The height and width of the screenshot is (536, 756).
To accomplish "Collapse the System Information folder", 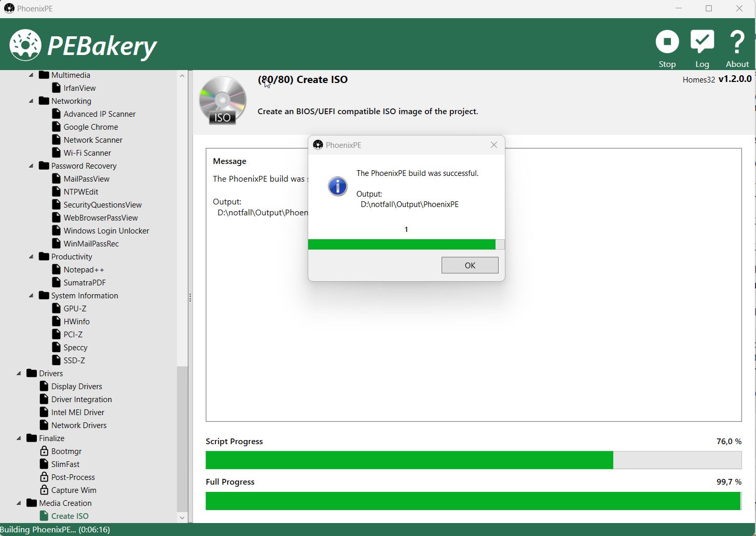I will tap(31, 296).
